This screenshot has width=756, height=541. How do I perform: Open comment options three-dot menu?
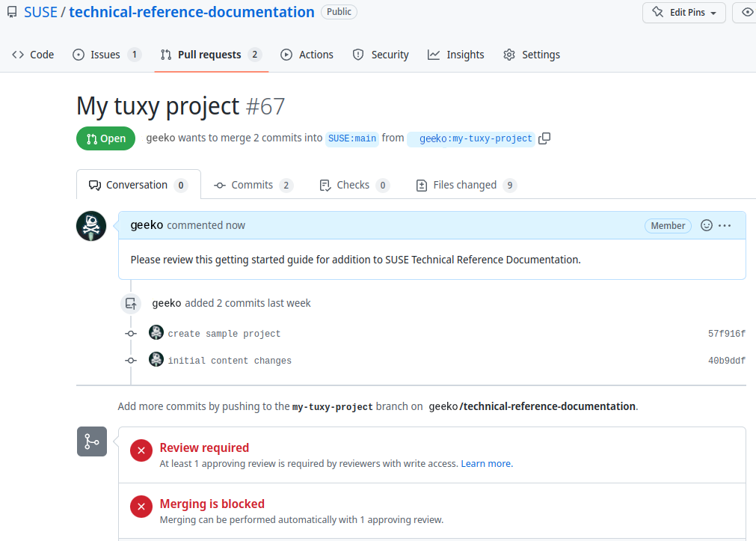click(725, 225)
